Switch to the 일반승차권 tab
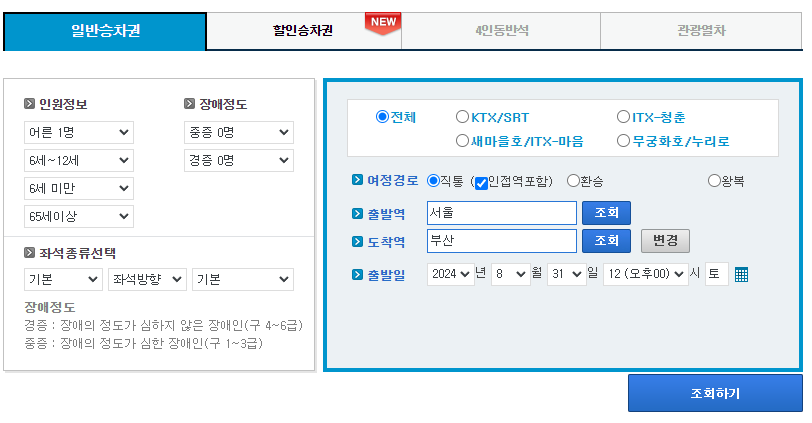 point(105,31)
